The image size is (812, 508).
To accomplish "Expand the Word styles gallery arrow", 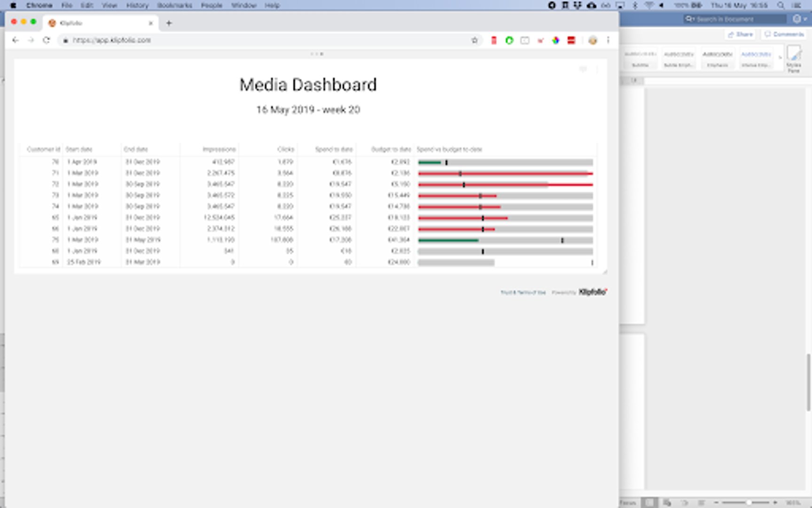I will click(780, 58).
